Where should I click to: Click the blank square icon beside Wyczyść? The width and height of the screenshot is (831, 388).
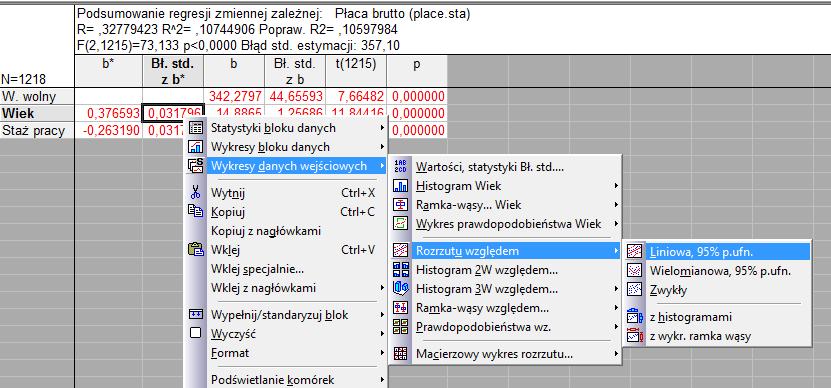click(196, 333)
